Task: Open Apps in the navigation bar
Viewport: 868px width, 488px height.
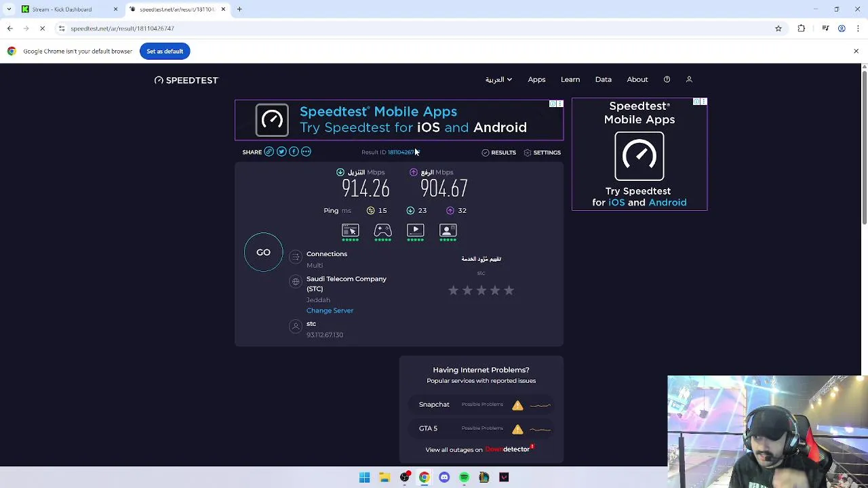Action: (x=536, y=79)
